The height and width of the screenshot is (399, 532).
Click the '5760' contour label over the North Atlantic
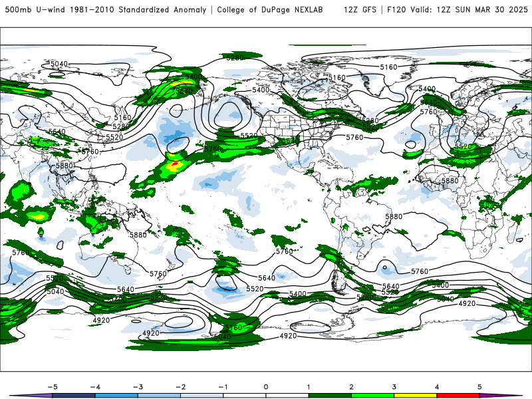[x=354, y=138]
